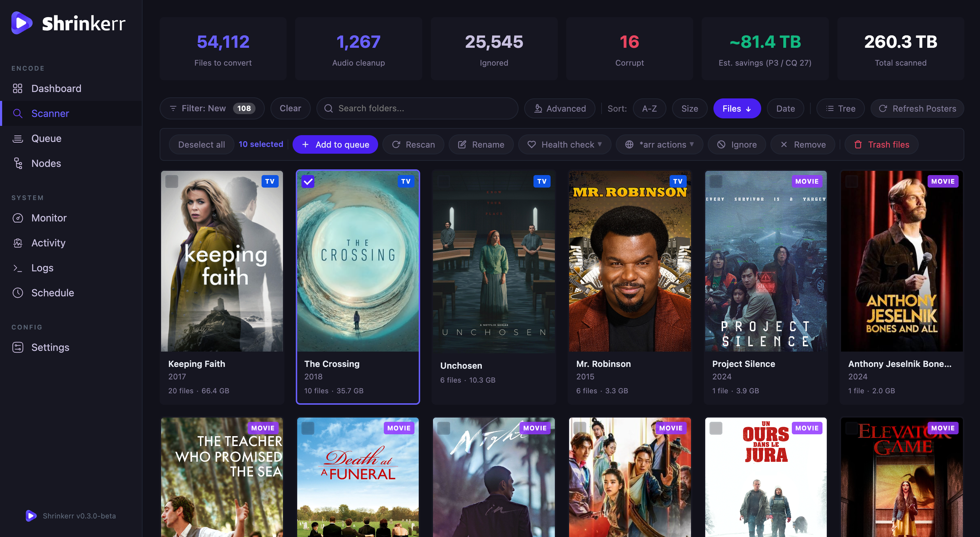Tick the Death at a Funeral checkbox
This screenshot has width=980, height=537.
click(308, 428)
